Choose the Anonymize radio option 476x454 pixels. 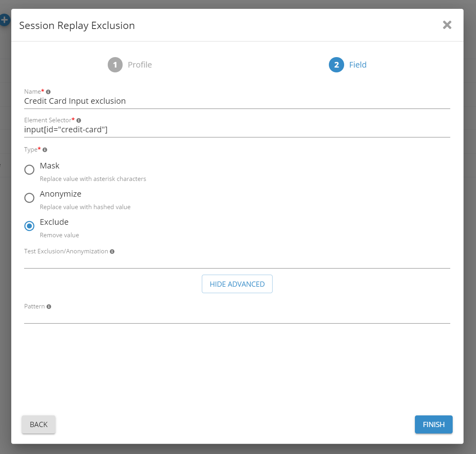coord(29,198)
